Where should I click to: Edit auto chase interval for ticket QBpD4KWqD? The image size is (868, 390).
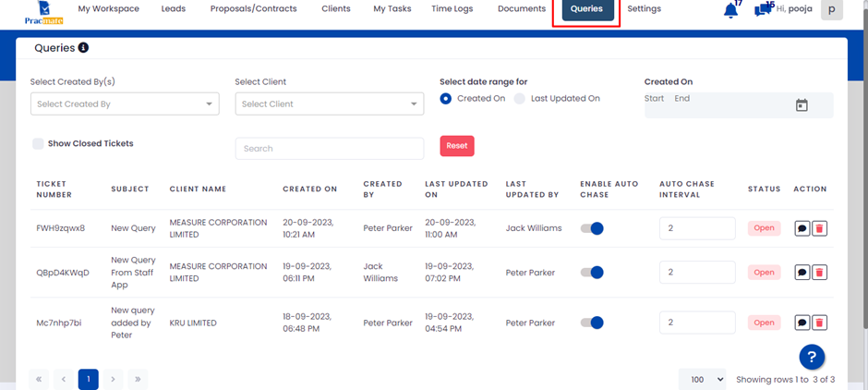[x=697, y=272]
